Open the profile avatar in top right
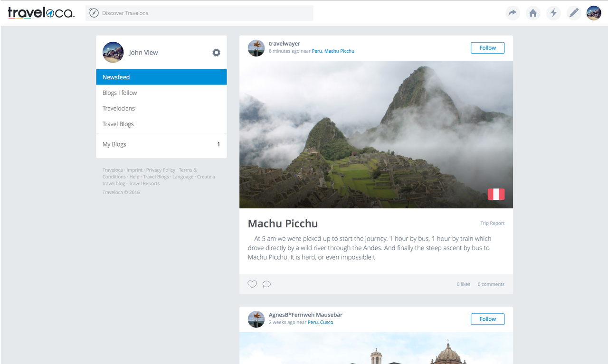 click(x=594, y=13)
